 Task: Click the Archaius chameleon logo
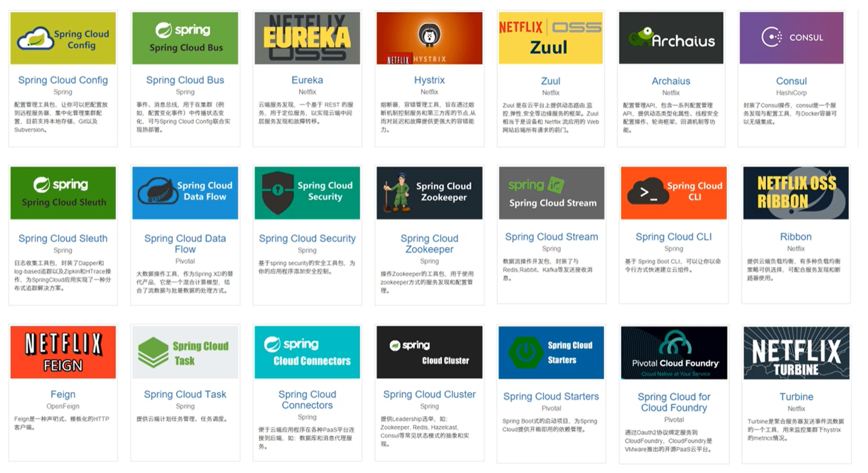pyautogui.click(x=671, y=38)
